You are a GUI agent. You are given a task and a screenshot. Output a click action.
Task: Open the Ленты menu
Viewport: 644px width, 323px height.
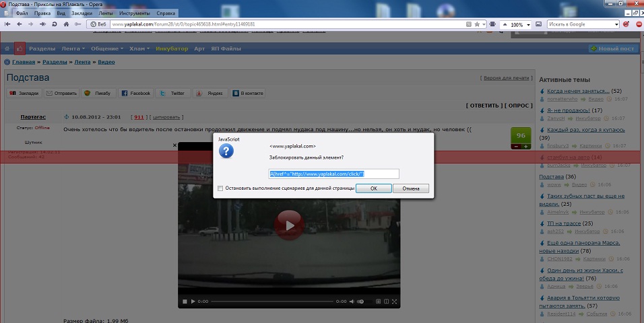pyautogui.click(x=106, y=13)
